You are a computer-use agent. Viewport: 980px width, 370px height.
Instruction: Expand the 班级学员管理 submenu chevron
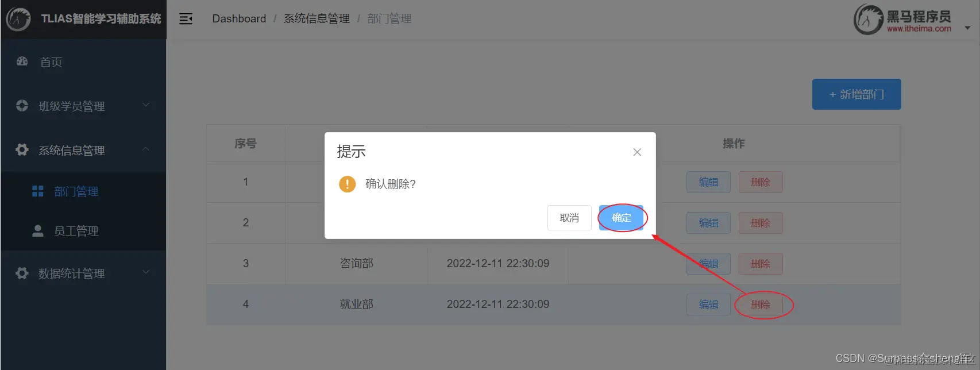point(146,105)
